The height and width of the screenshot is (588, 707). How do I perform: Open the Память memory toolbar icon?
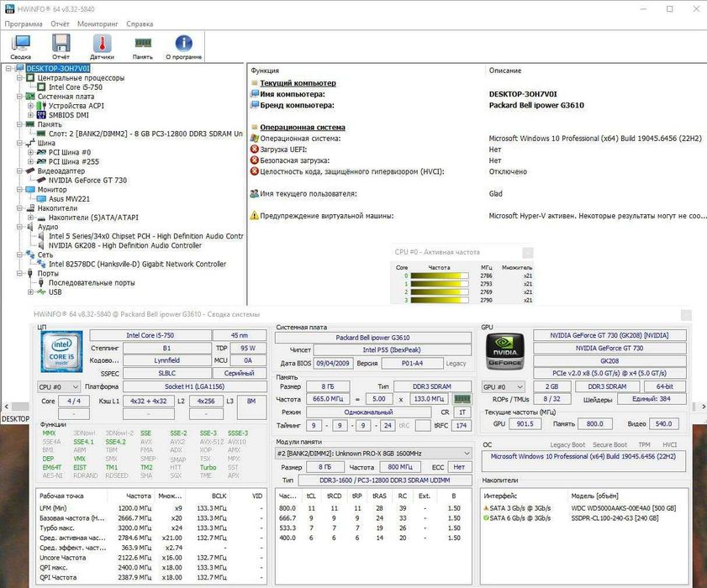tap(142, 47)
